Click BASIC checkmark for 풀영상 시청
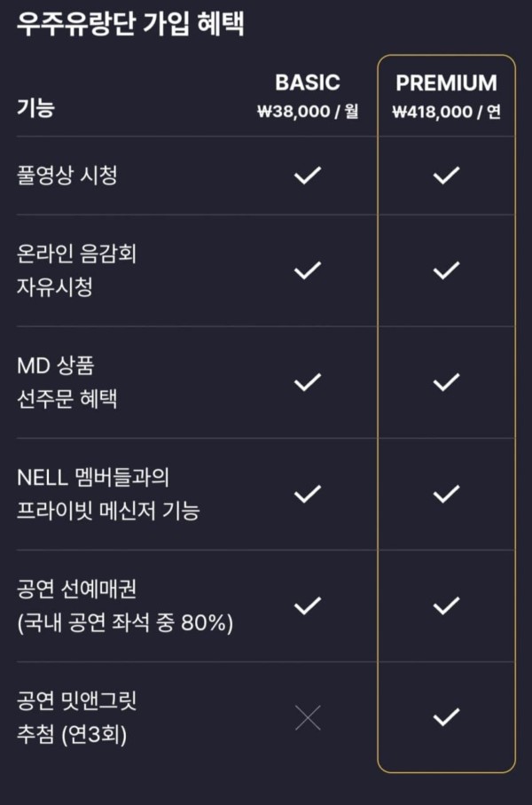The width and height of the screenshot is (532, 805). 308,176
